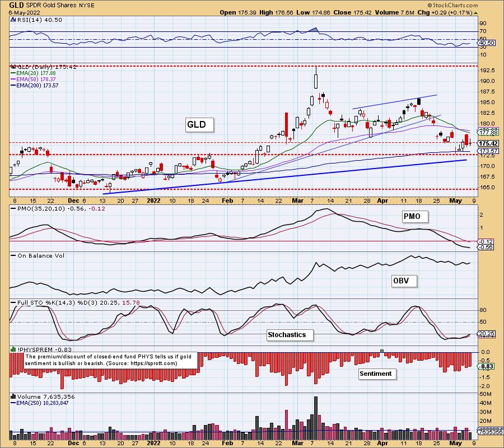The image size is (504, 448).
Task: Click the bar icon beside !PHYSPREM
Action: click(x=13, y=349)
